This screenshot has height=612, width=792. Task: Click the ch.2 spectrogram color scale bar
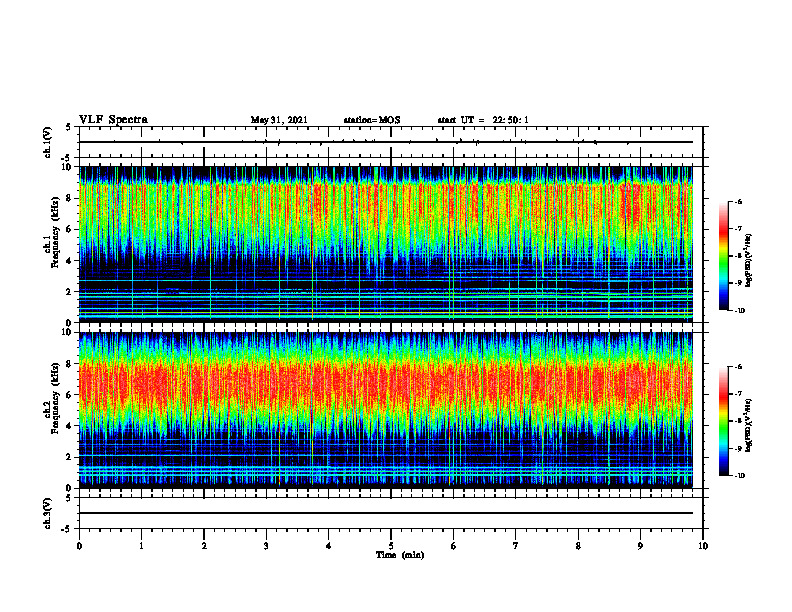pos(724,421)
